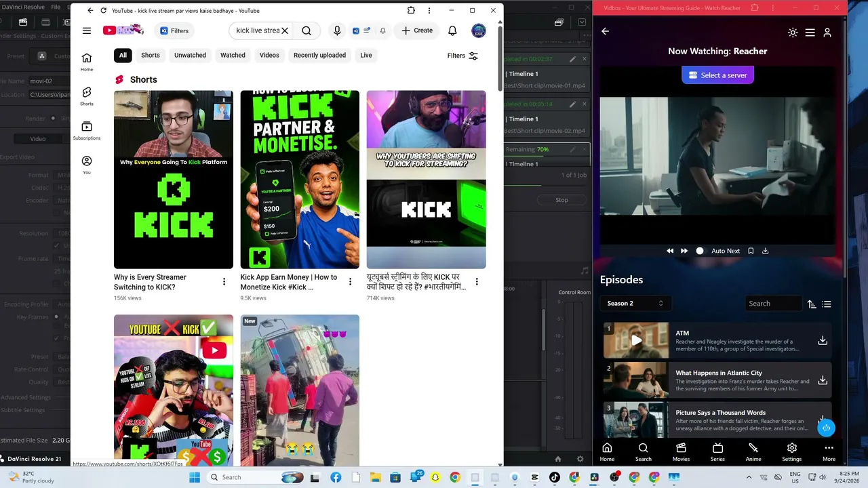Open the YouTube search Filters panel
The width and height of the screenshot is (868, 488).
click(x=462, y=56)
